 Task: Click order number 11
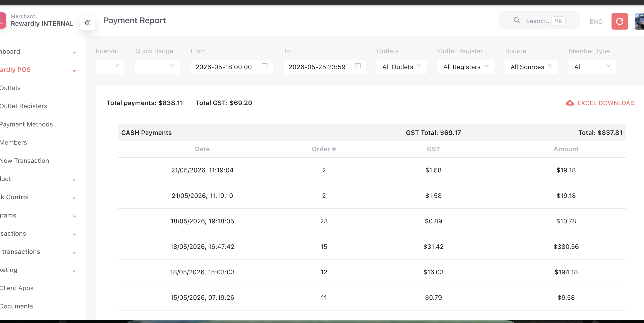click(324, 298)
